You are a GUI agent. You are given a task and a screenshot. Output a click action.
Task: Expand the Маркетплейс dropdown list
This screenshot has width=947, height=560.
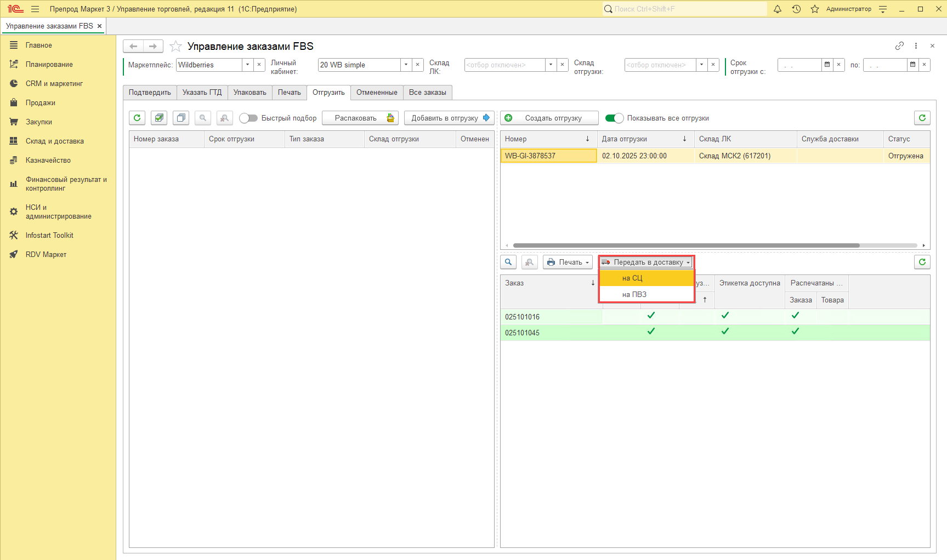point(248,65)
